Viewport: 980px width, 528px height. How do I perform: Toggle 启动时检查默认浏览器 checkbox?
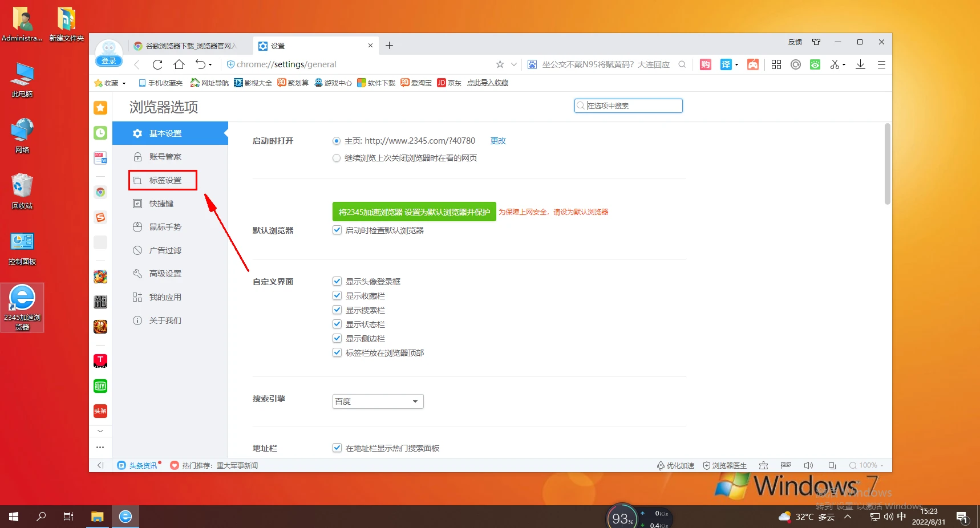click(337, 230)
